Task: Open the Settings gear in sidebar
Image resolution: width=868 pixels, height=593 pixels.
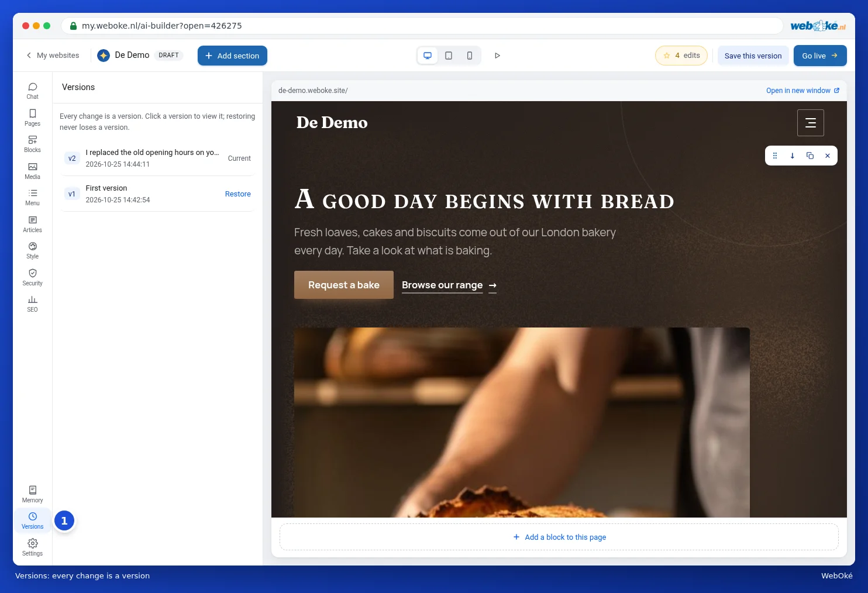Action: click(33, 547)
